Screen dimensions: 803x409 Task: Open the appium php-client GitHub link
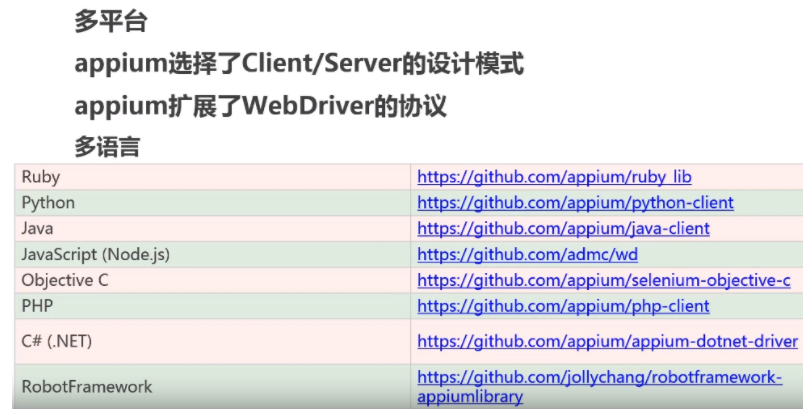[563, 306]
